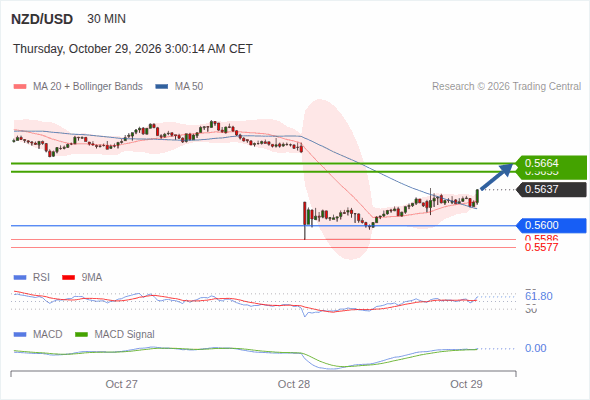Click the MA 50 blue legend swatch

point(161,87)
